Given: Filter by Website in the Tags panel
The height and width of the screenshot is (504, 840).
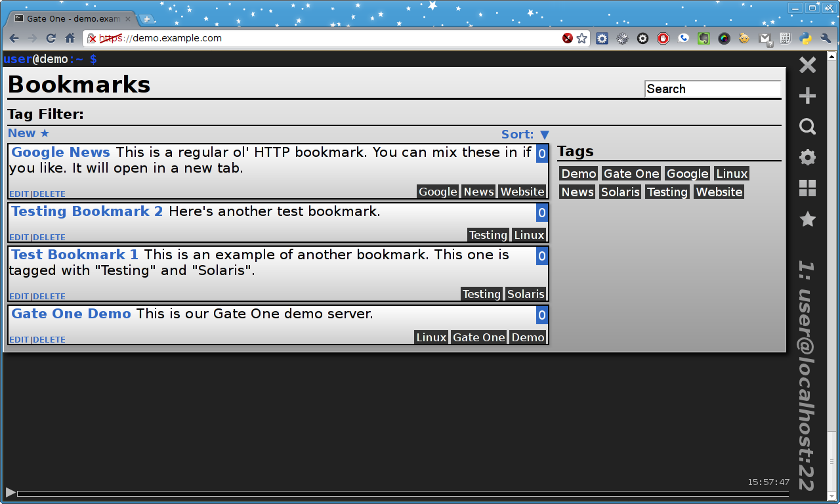Looking at the screenshot, I should coord(719,192).
